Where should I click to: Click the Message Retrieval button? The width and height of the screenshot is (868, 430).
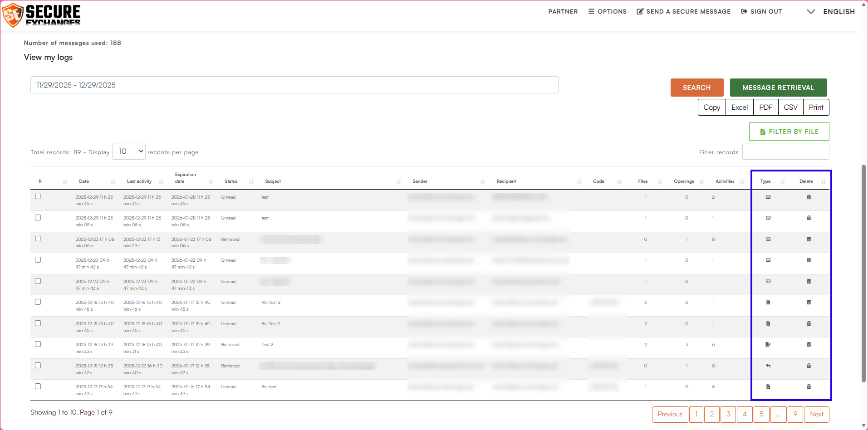pyautogui.click(x=779, y=88)
